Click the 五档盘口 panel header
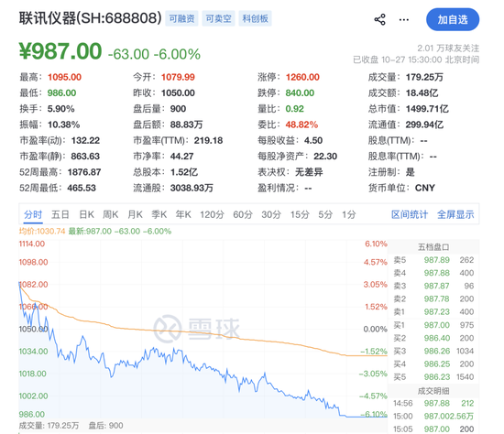Screen dimensions: 504x434 [x=433, y=247]
